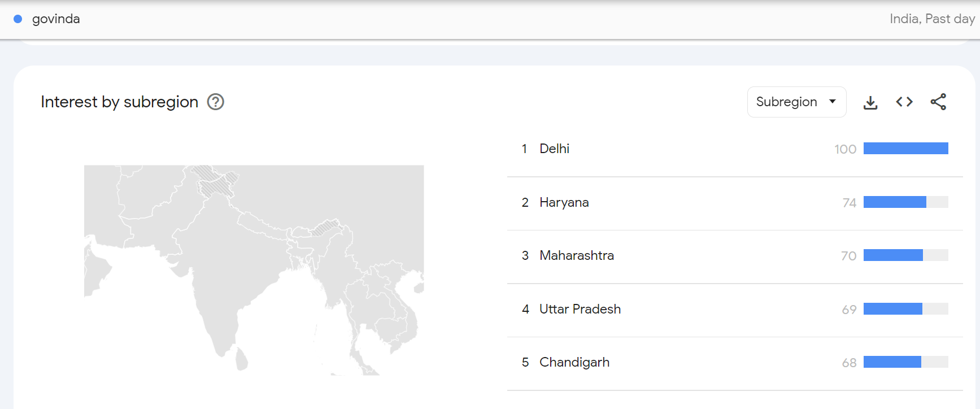Click the help icon beside Interest by subregion
Viewport: 980px width, 409px height.
(216, 102)
